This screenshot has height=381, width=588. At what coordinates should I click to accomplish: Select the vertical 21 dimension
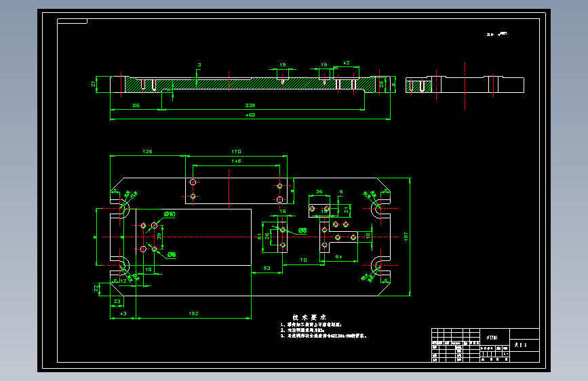[x=347, y=211]
